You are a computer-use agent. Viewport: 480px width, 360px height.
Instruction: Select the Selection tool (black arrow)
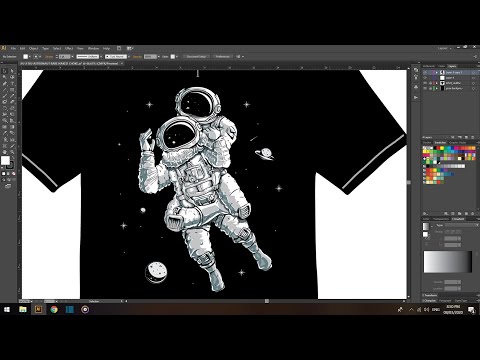tap(5, 71)
